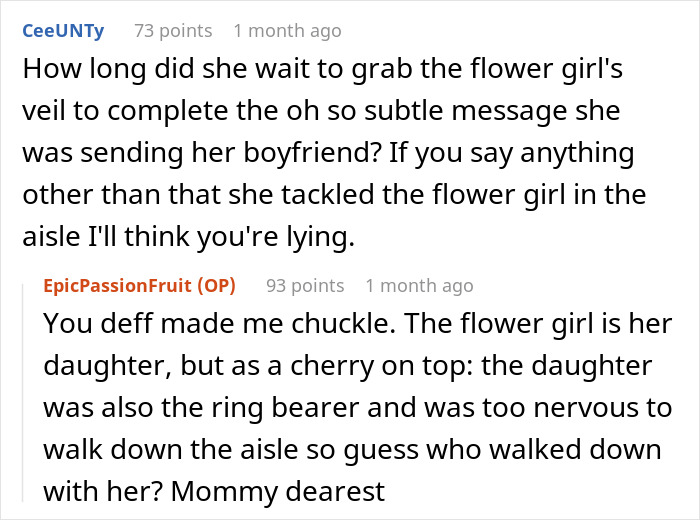This screenshot has height=520, width=700.
Task: Open CeeUNTy's '1 month ago' timestamp
Action: pos(288,31)
